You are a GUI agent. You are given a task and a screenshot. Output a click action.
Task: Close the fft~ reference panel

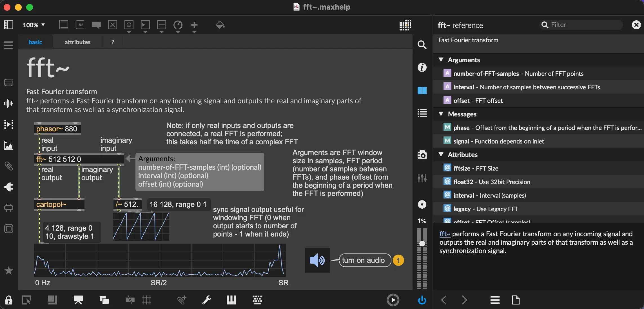[x=636, y=25]
